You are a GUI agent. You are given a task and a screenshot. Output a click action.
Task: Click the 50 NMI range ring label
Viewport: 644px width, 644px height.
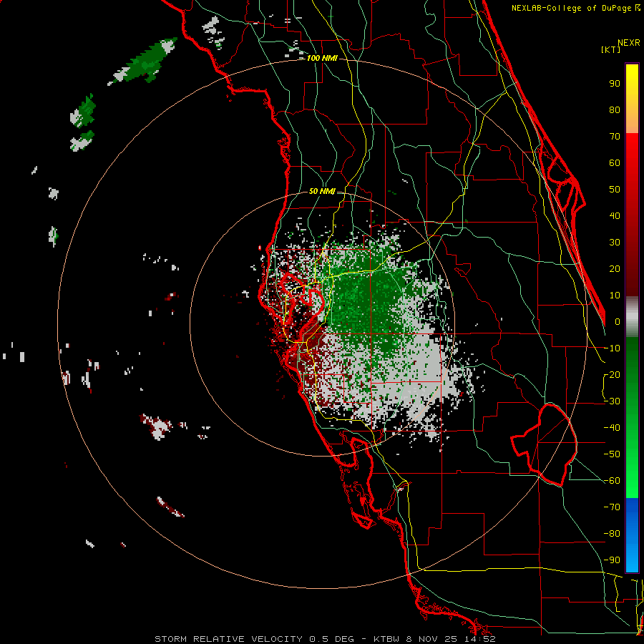[x=322, y=191]
